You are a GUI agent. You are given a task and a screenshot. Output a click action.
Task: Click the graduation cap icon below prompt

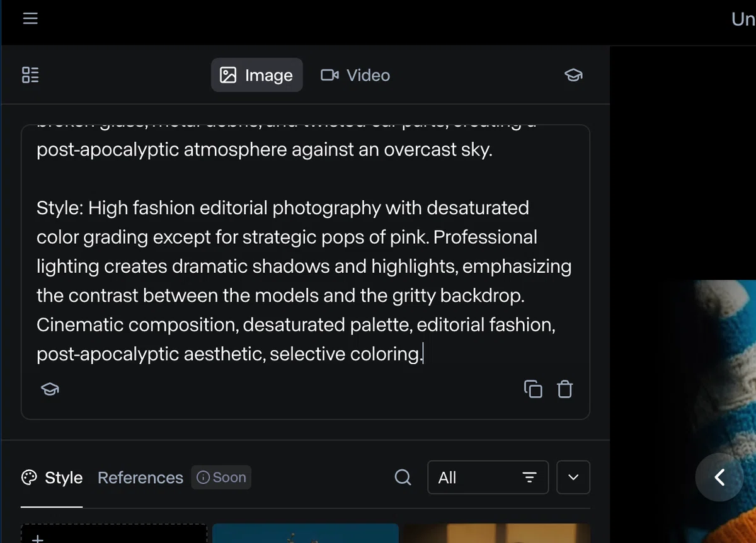click(x=50, y=389)
